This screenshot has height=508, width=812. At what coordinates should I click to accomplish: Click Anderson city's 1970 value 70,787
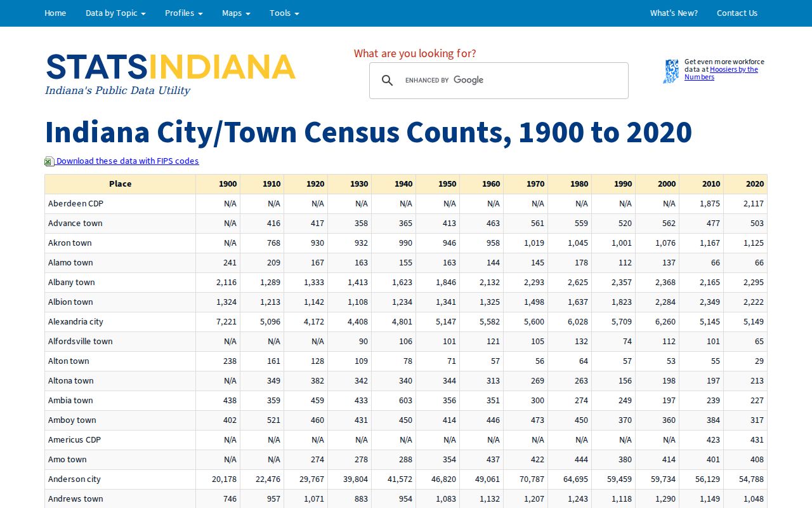tap(532, 479)
